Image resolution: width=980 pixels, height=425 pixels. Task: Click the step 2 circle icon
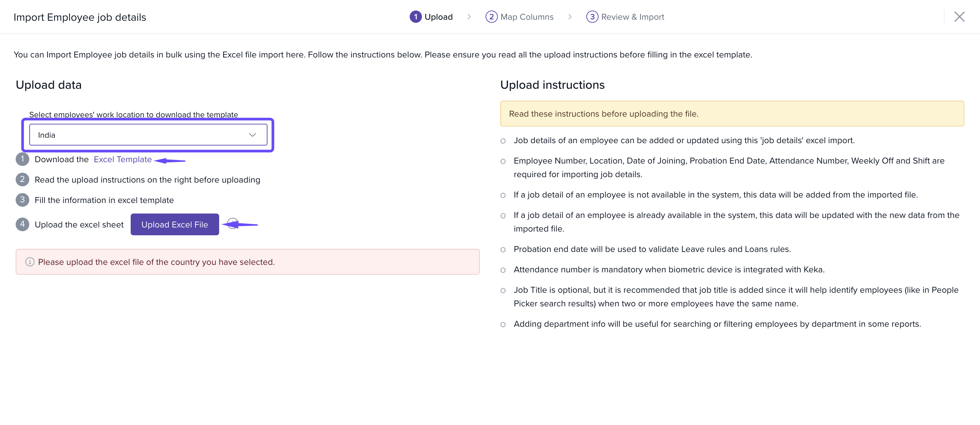pos(491,17)
